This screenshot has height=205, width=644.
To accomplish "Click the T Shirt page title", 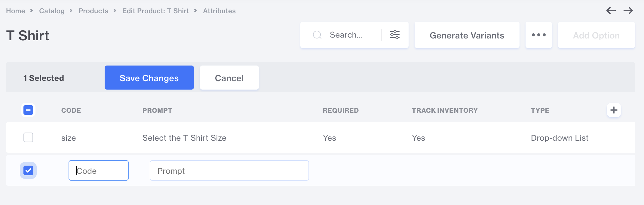I will [x=28, y=35].
